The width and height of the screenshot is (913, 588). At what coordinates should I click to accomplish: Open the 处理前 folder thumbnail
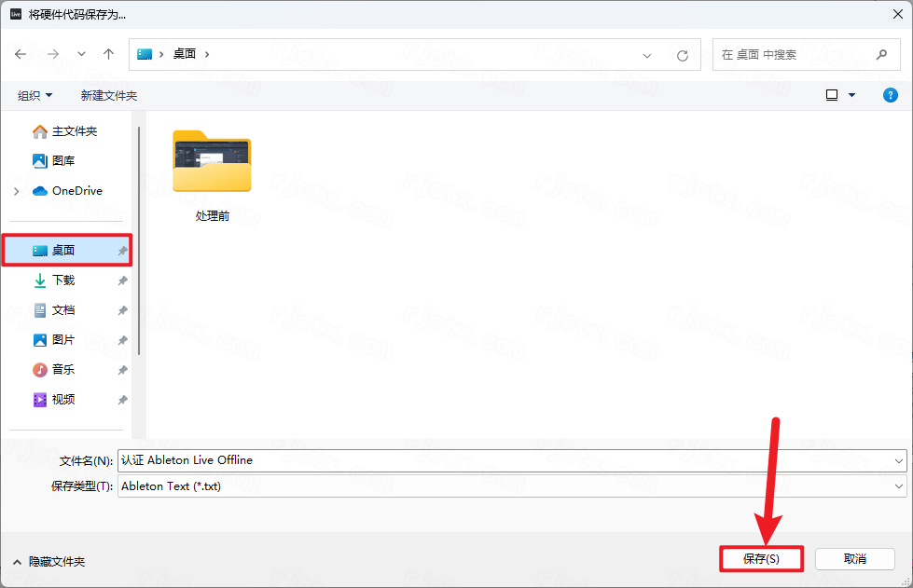(212, 163)
